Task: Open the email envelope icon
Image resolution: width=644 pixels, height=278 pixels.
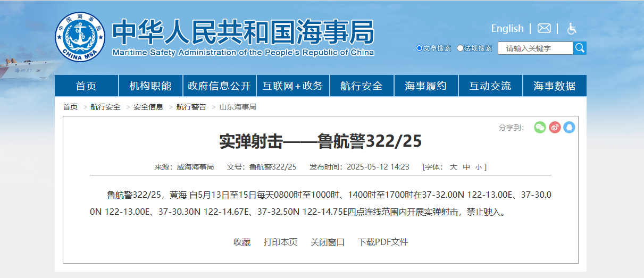Action: coord(544,29)
